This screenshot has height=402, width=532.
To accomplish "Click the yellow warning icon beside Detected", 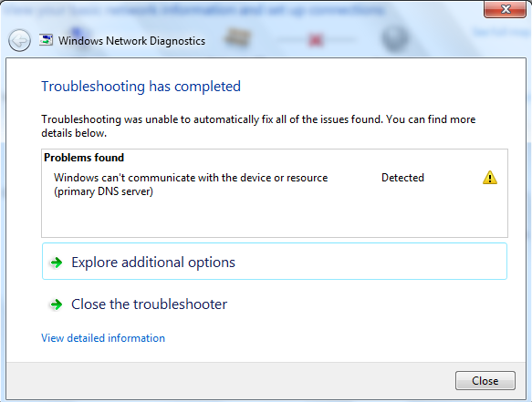I will point(490,178).
